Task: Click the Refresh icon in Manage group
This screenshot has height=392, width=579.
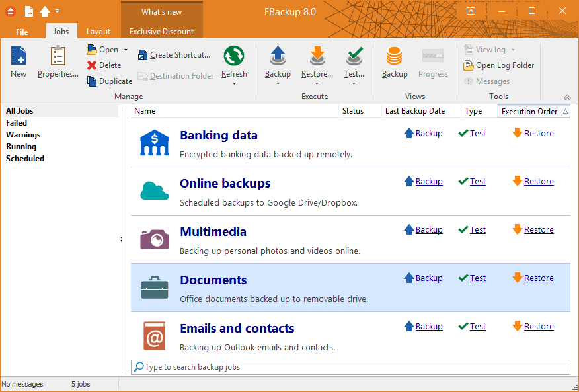Action: pyautogui.click(x=234, y=57)
